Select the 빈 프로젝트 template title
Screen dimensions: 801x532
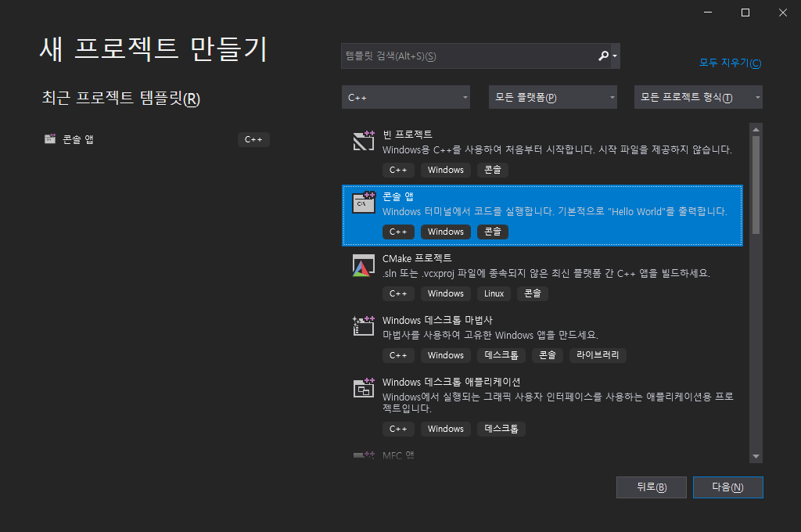pyautogui.click(x=408, y=135)
